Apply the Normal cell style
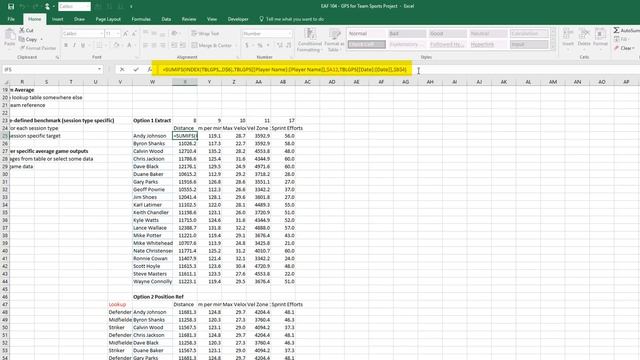The image size is (640, 360). click(x=366, y=33)
